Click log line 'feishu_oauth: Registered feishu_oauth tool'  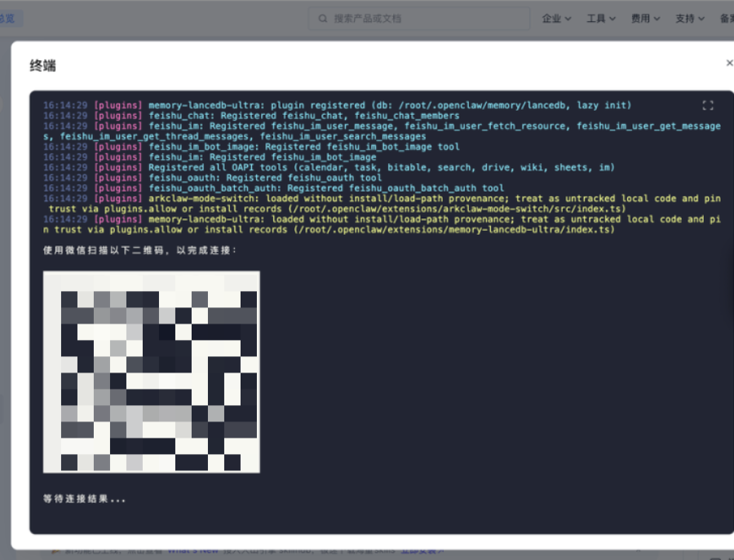213,178
